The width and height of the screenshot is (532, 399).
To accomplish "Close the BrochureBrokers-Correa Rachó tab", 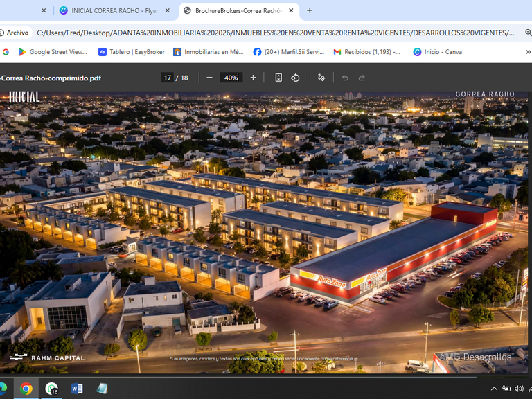I will click(x=291, y=10).
